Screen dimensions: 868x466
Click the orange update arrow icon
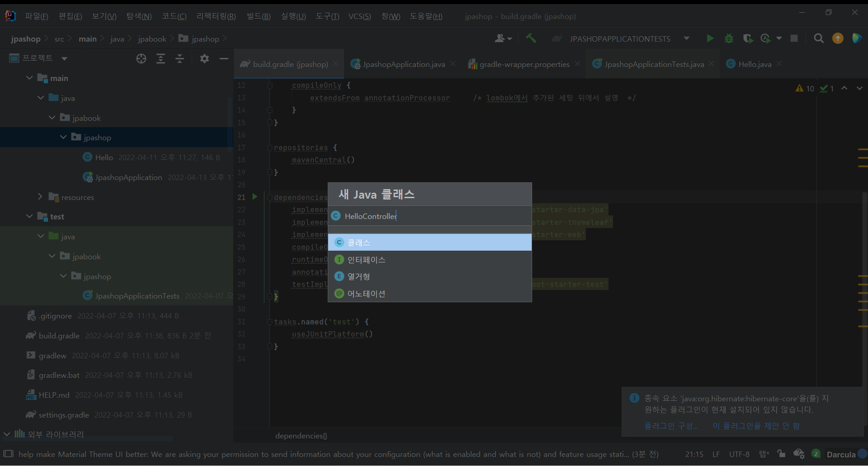pyautogui.click(x=838, y=38)
